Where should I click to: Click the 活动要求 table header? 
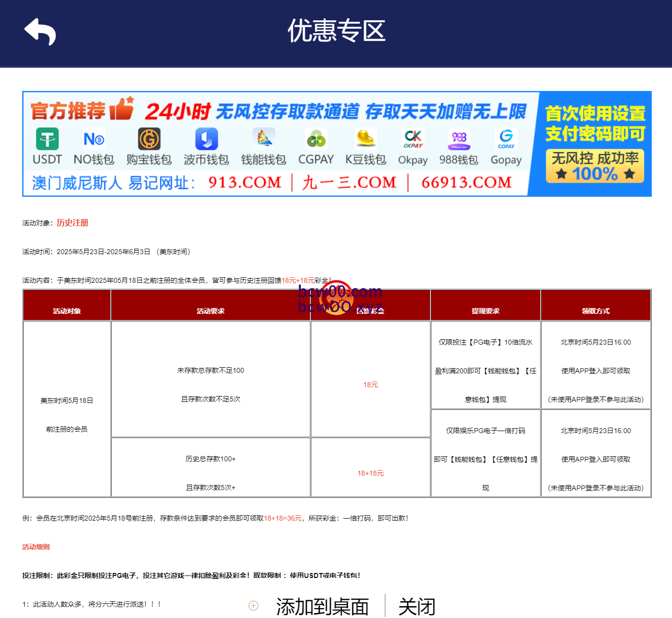click(x=210, y=311)
